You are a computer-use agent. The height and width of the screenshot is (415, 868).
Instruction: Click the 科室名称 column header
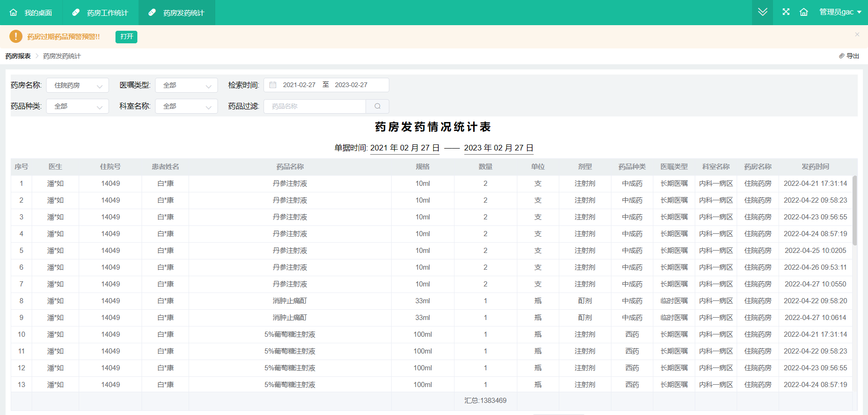716,167
